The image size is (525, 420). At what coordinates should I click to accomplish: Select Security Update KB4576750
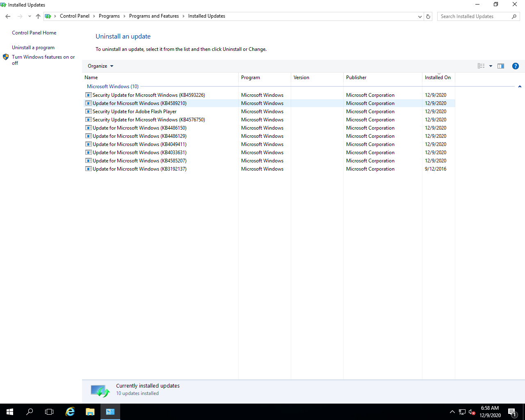(268, 120)
